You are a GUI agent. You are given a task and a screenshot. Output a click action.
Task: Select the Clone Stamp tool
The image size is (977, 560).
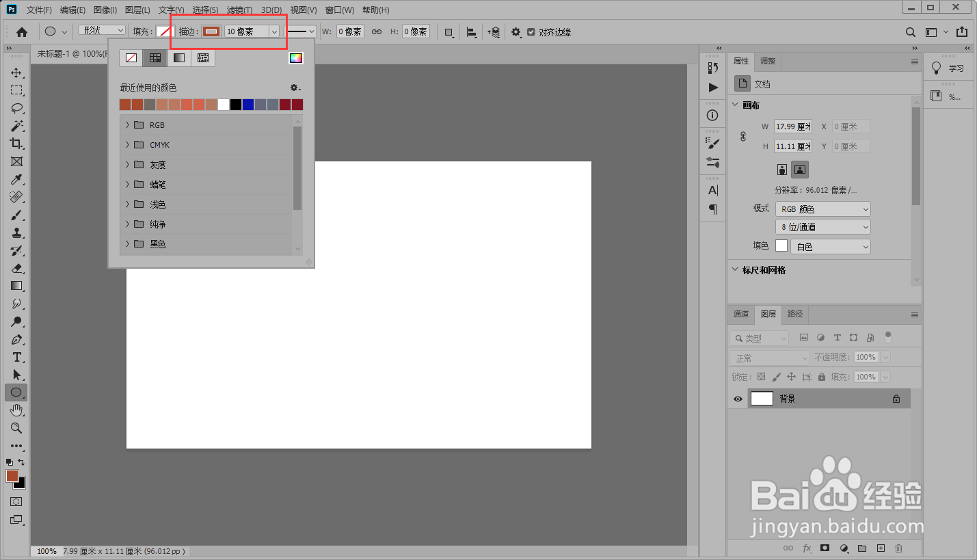click(16, 232)
